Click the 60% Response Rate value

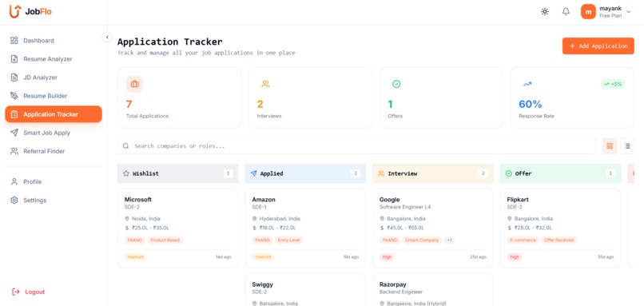tap(531, 104)
